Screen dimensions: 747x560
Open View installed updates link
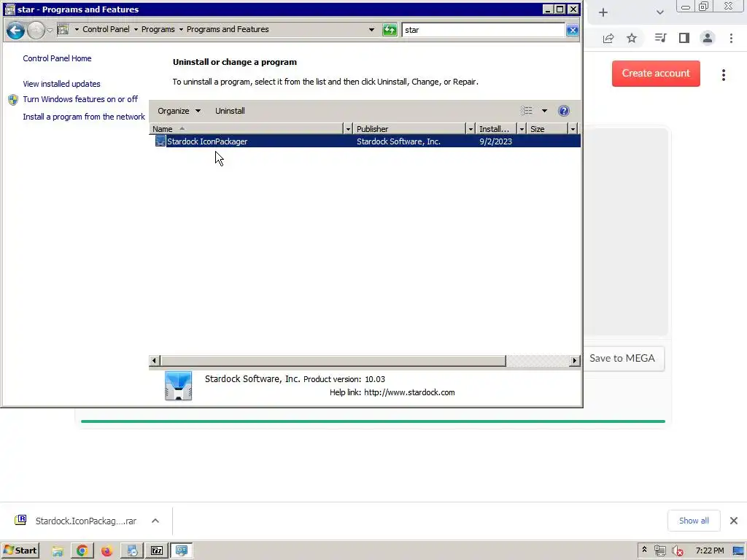(x=61, y=84)
